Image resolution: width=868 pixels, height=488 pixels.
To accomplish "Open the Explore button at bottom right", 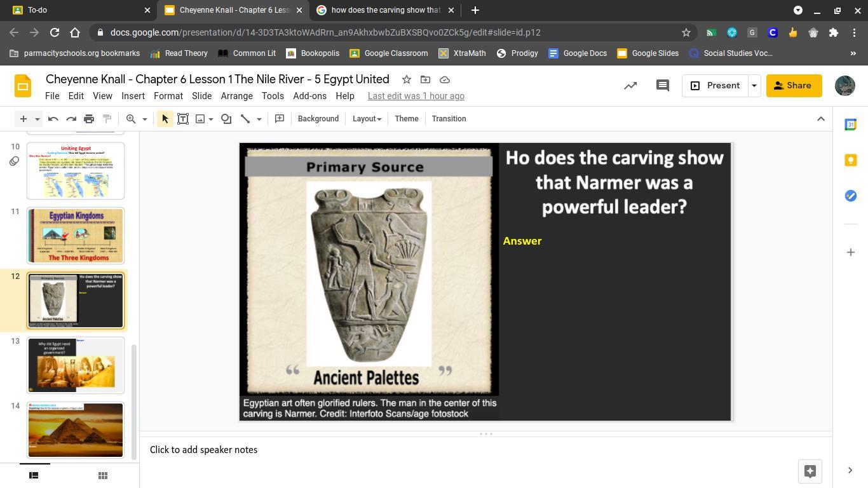I will click(810, 471).
